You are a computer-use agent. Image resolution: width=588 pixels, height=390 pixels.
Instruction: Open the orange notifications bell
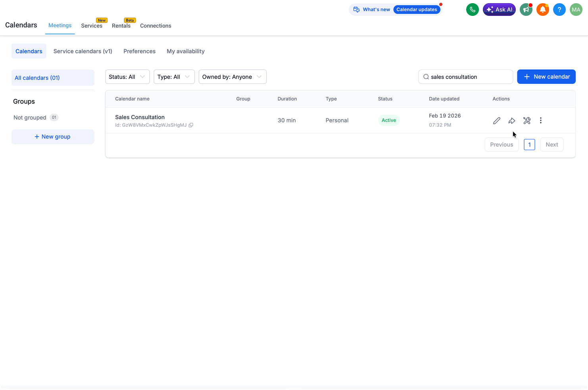click(543, 10)
